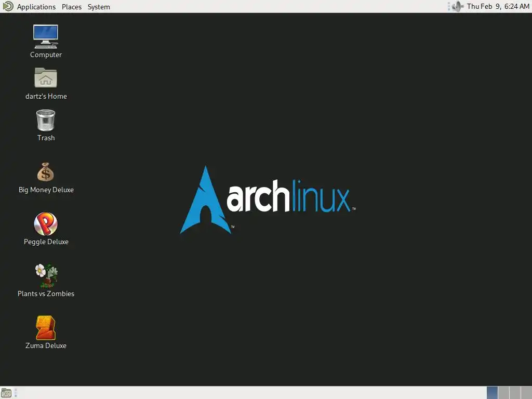Click the Show Desktop button in bottom panel
The height and width of the screenshot is (399, 532).
pyautogui.click(x=6, y=393)
